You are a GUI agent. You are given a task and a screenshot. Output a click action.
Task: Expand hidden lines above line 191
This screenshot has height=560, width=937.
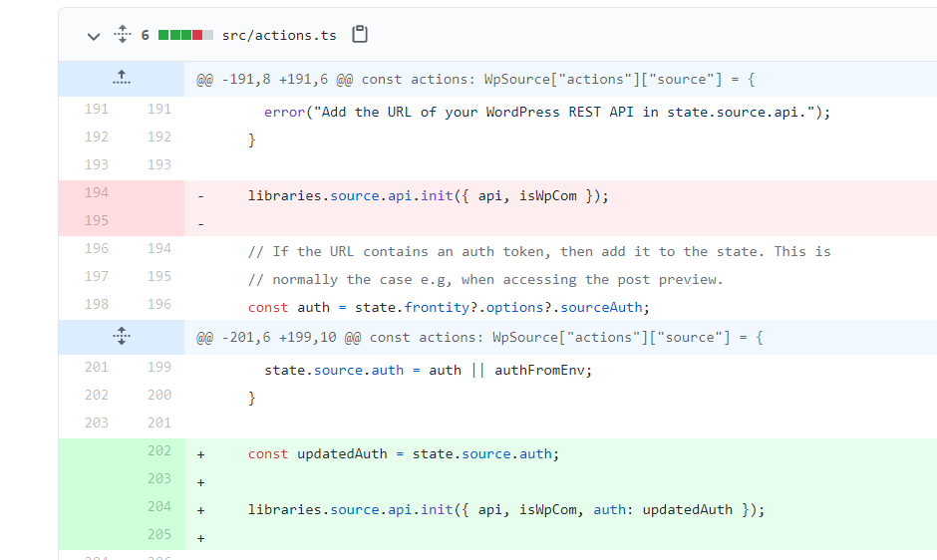point(122,79)
